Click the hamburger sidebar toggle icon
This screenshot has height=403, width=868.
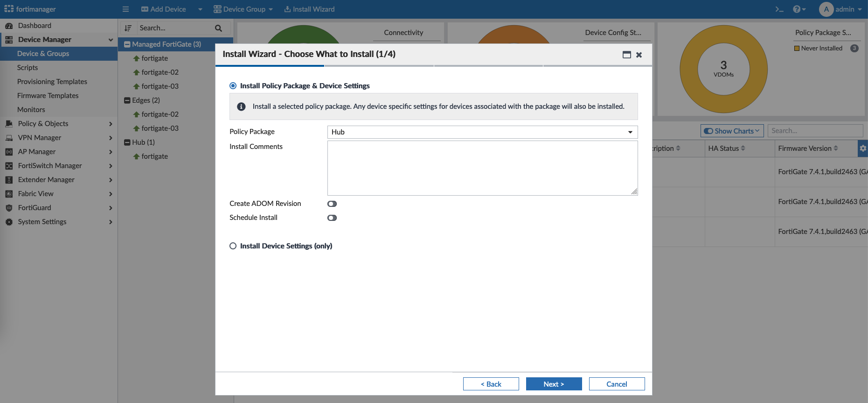click(125, 9)
